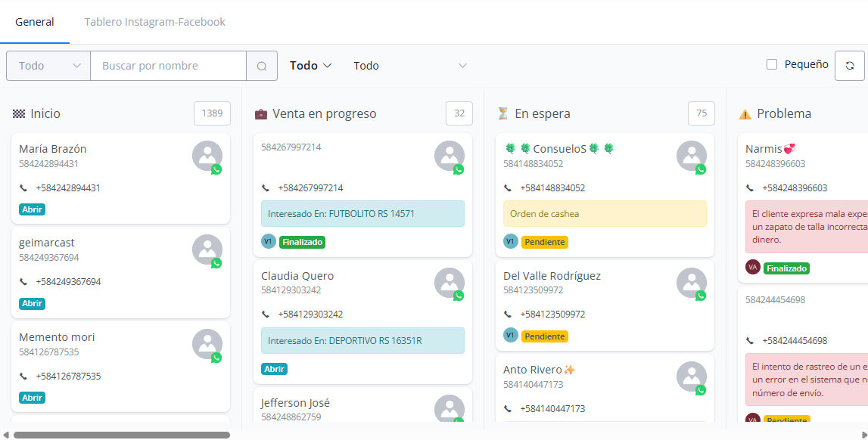Click phone icon on ConsueloS card
868x440 pixels.
(x=508, y=188)
